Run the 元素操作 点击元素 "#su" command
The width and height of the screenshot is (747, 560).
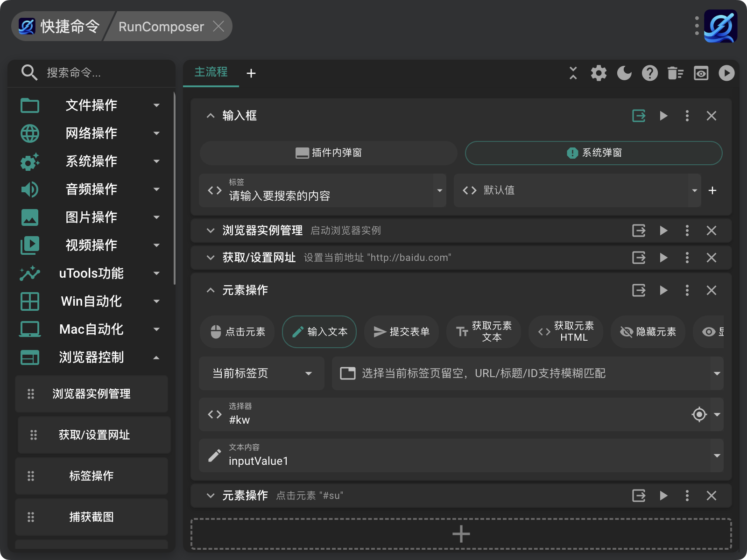[663, 496]
